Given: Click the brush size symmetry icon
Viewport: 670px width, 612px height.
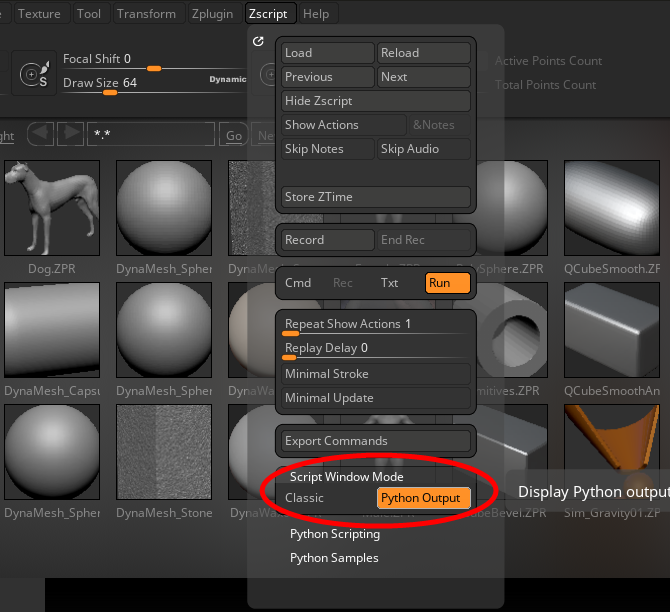Looking at the screenshot, I should coord(34,74).
